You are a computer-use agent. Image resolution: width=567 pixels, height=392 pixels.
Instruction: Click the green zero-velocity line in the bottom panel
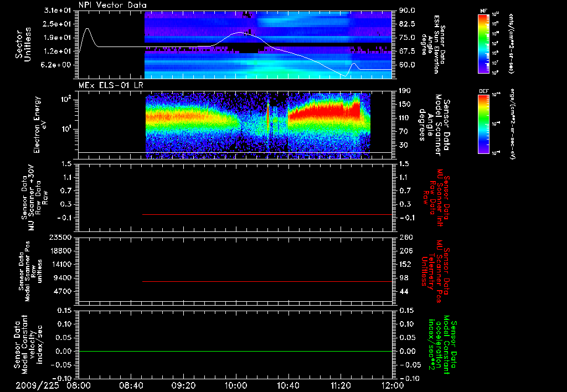click(235, 351)
